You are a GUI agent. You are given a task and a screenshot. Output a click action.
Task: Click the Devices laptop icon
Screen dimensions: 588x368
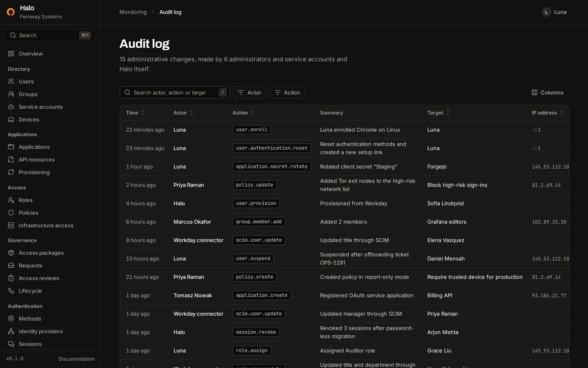point(11,119)
